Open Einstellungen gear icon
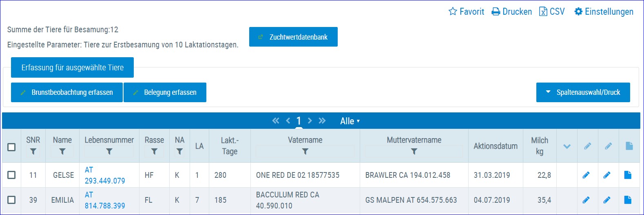This screenshot has height=215, width=644. pyautogui.click(x=578, y=11)
